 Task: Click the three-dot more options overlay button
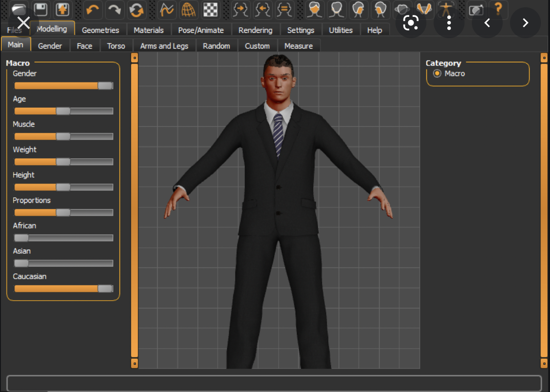click(449, 23)
